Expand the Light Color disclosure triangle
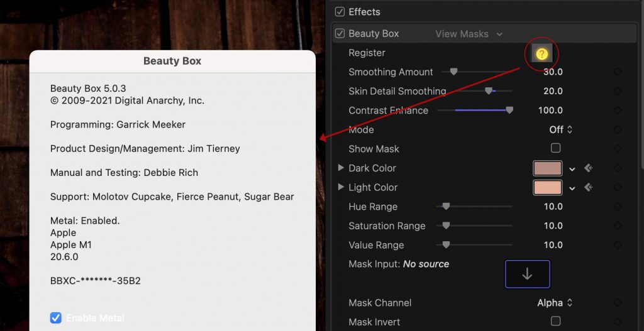This screenshot has width=644, height=331. tap(340, 187)
